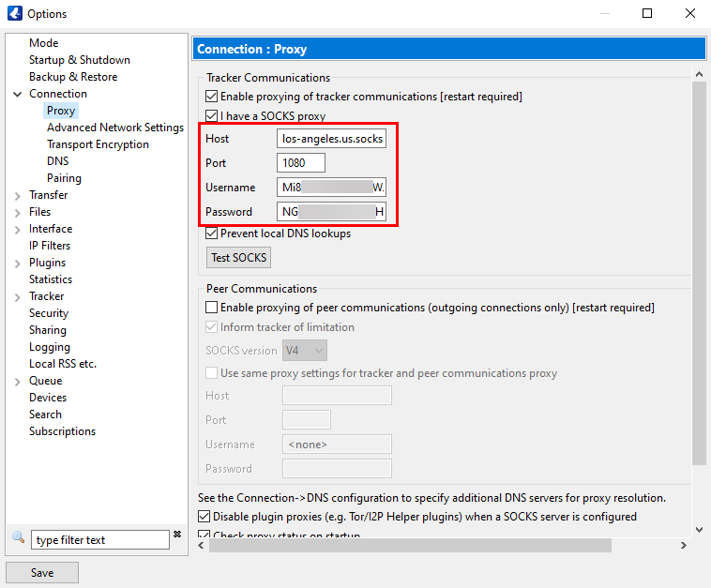
Task: Clear filter text with the X icon
Action: [x=177, y=535]
